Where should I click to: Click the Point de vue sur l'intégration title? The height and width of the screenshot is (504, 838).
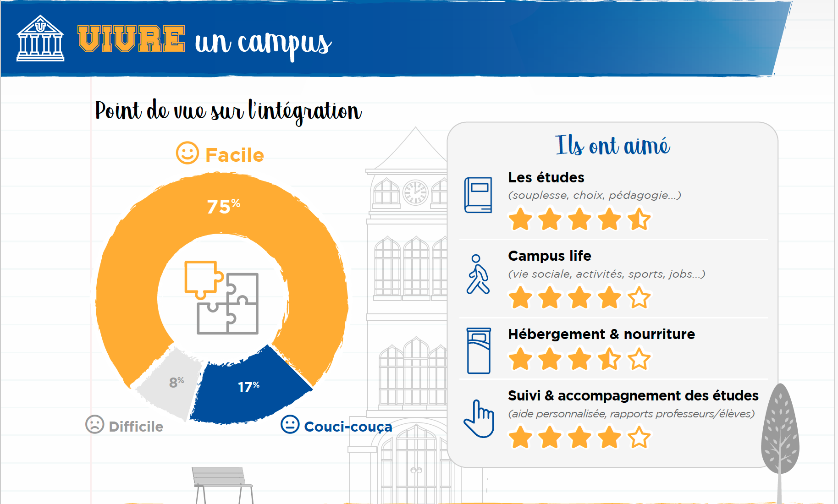(228, 112)
